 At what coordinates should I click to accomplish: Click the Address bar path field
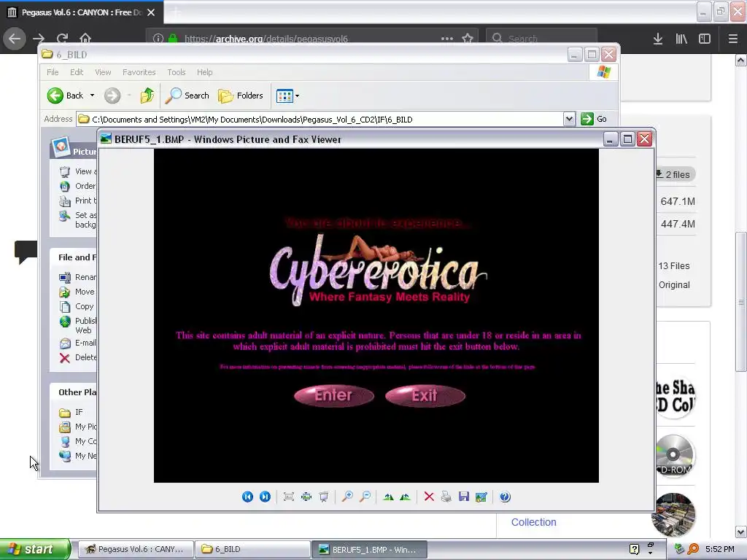(320, 119)
